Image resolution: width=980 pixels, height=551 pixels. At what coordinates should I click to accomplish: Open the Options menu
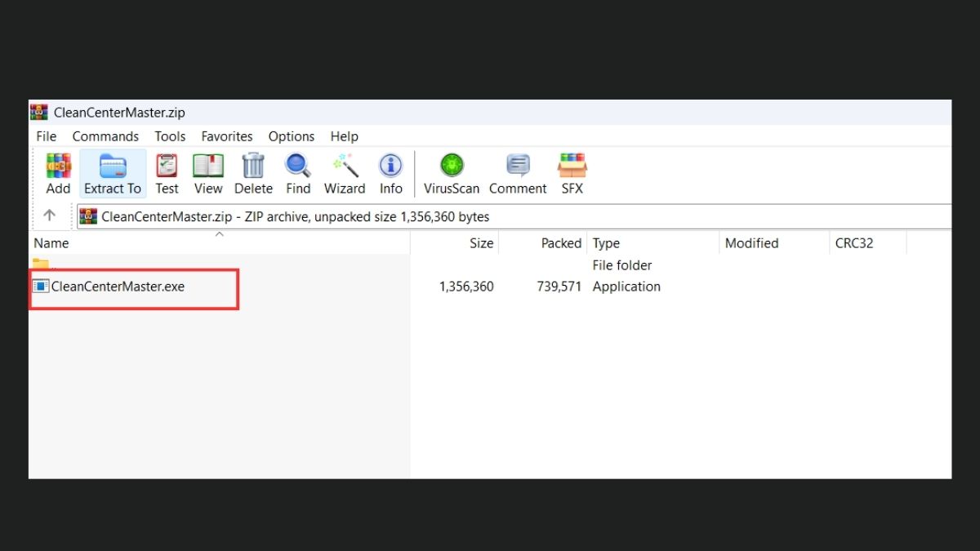coord(292,136)
